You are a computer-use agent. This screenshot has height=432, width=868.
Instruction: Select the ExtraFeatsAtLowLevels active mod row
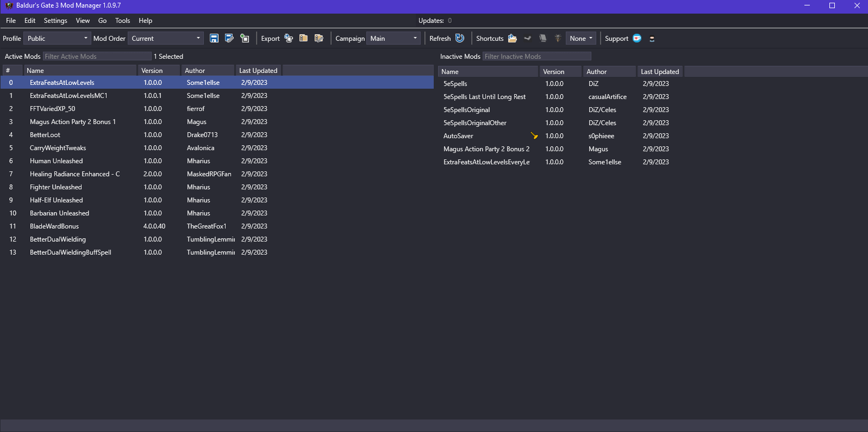[x=217, y=82]
